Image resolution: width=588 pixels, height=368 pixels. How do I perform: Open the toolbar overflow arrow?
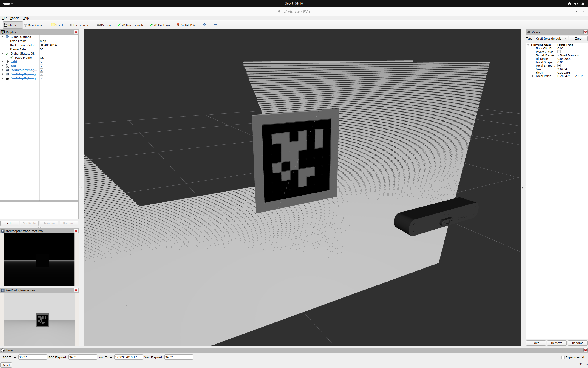coord(218,27)
